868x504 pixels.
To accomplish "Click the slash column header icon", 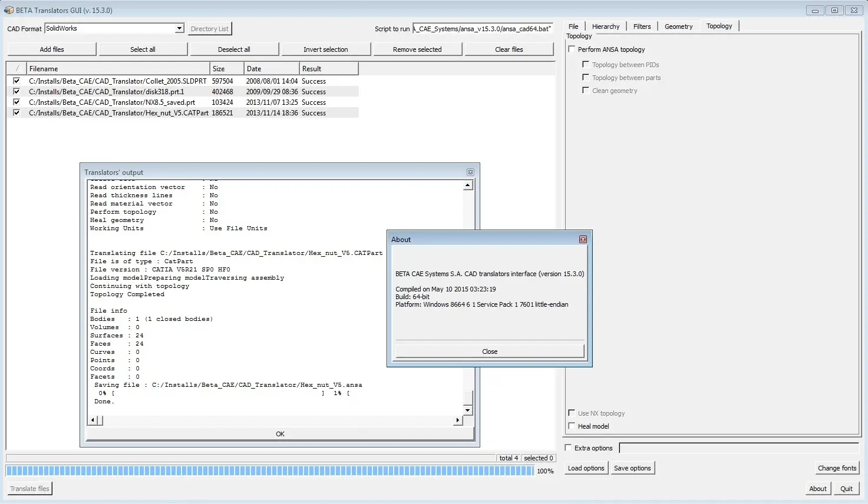I will (x=17, y=69).
